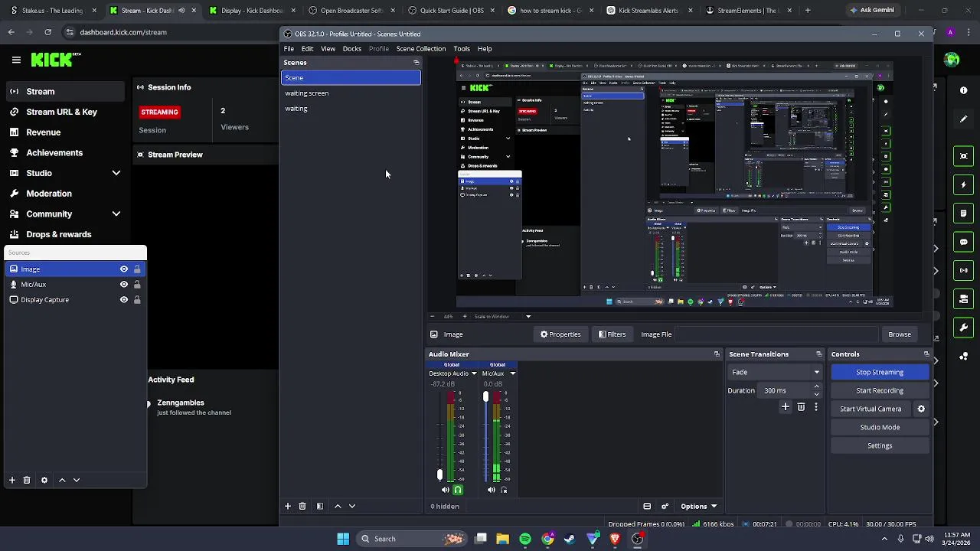980x551 pixels.
Task: Open advanced audio properties gears icon
Action: [665, 506]
